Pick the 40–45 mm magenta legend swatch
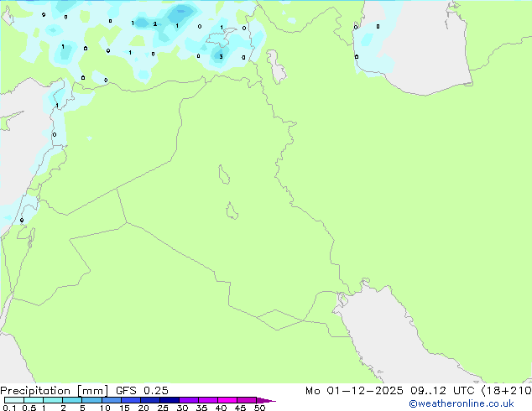 [x=227, y=400]
